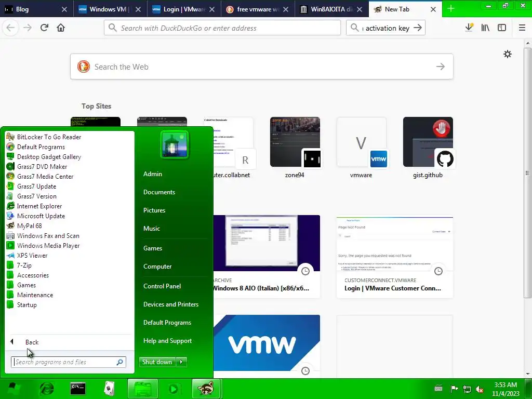
Task: Open Windows 8 AIO (Italian) highlight card
Action: [x=267, y=257]
